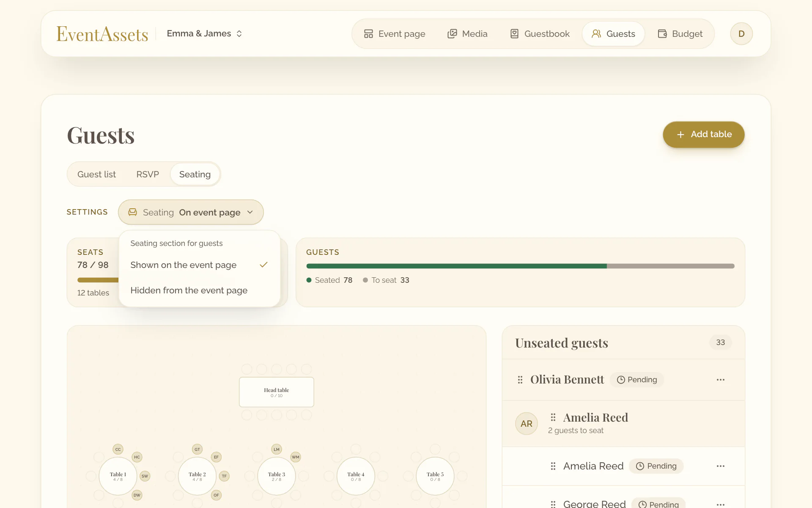Screen dimensions: 812x508
Task: Open more options for Olivia Bennett
Action: point(721,380)
